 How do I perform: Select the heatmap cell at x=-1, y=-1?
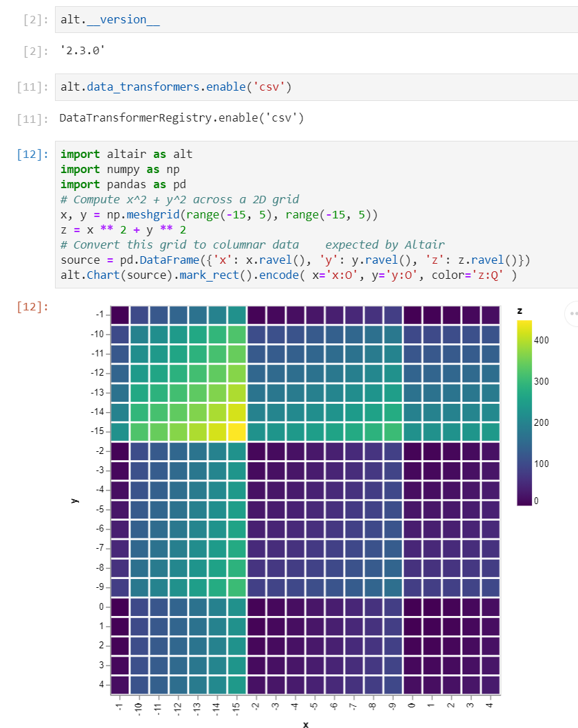tap(120, 315)
